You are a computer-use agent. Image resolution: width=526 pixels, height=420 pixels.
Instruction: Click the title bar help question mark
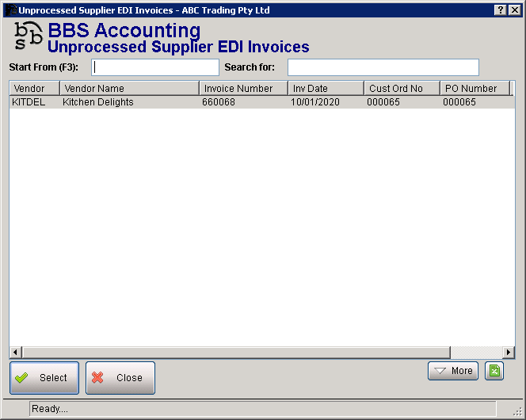tap(501, 10)
